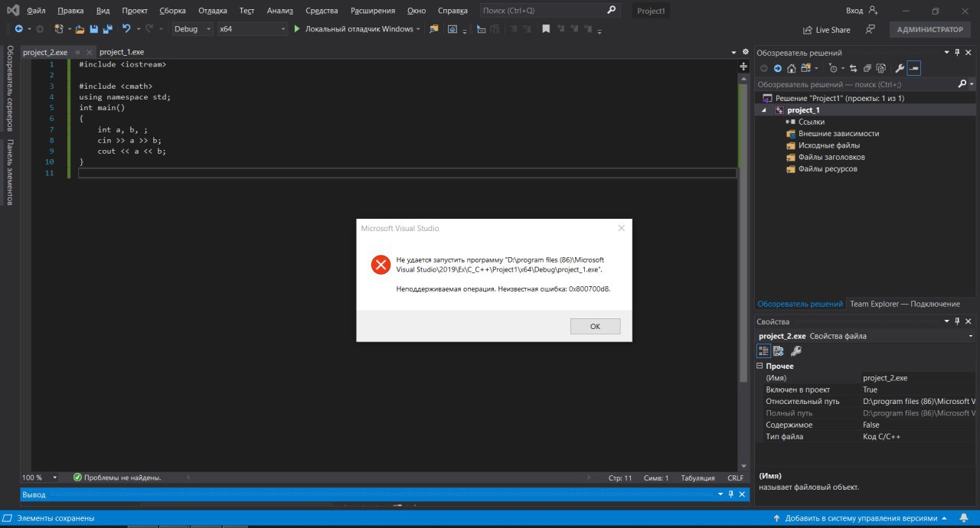The height and width of the screenshot is (528, 980).
Task: Close the Microsoft Visual Studio error dialog
Action: click(621, 228)
